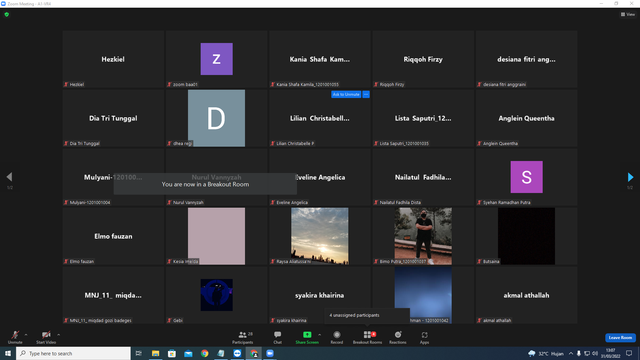Go to next gallery page arrow
Viewport: 640px width, 360px height.
pos(631,177)
